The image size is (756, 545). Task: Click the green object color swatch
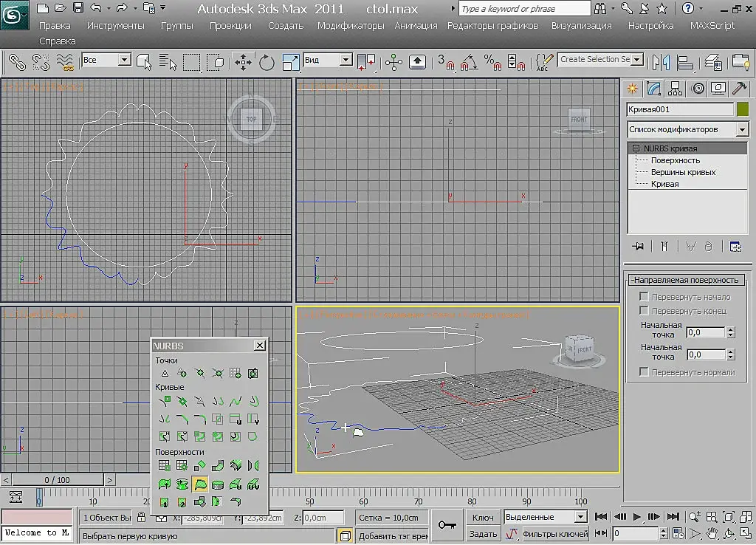click(742, 109)
